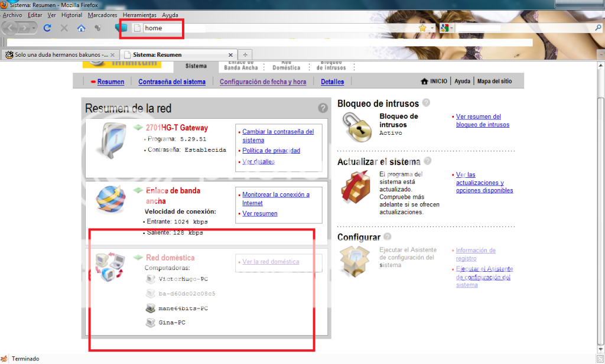
Task: Click computer icon beside VictorHugo-PC
Action: point(151,279)
